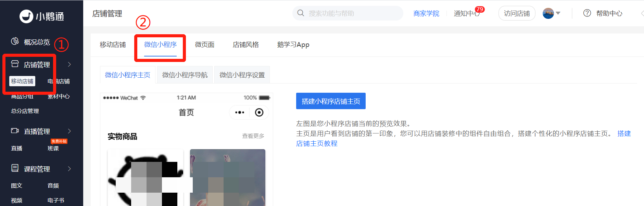Open 班课 in the sidebar
This screenshot has width=644, height=206.
click(x=53, y=148)
